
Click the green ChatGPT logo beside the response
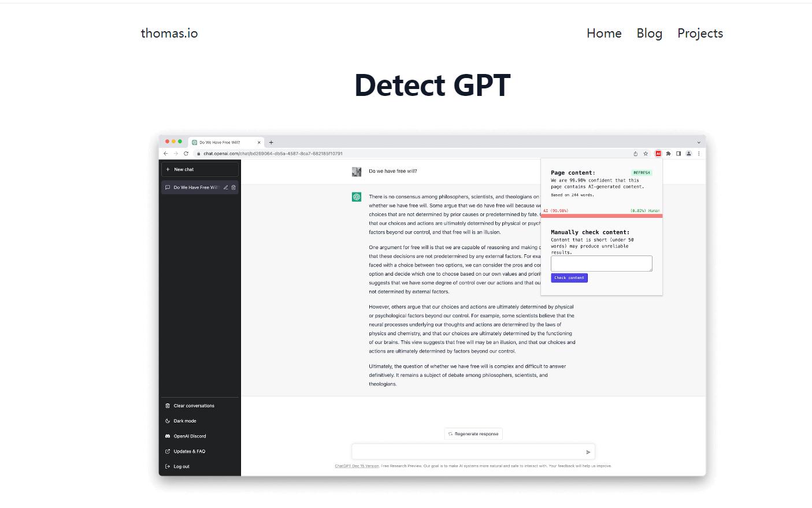coord(357,197)
